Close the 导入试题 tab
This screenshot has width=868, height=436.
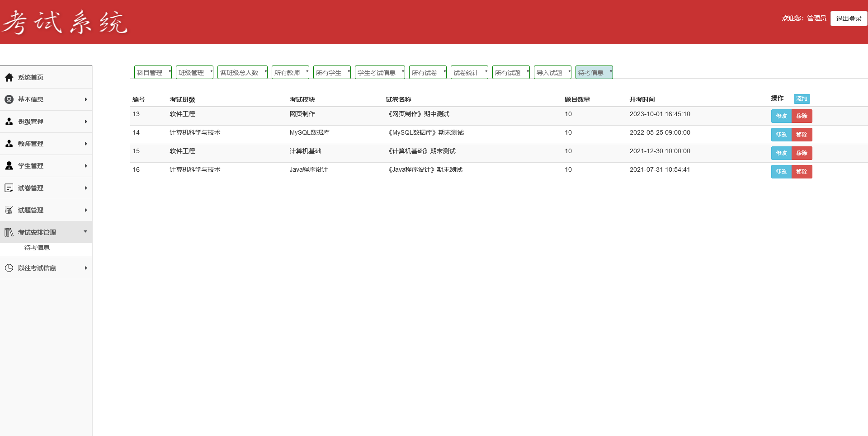pyautogui.click(x=569, y=70)
